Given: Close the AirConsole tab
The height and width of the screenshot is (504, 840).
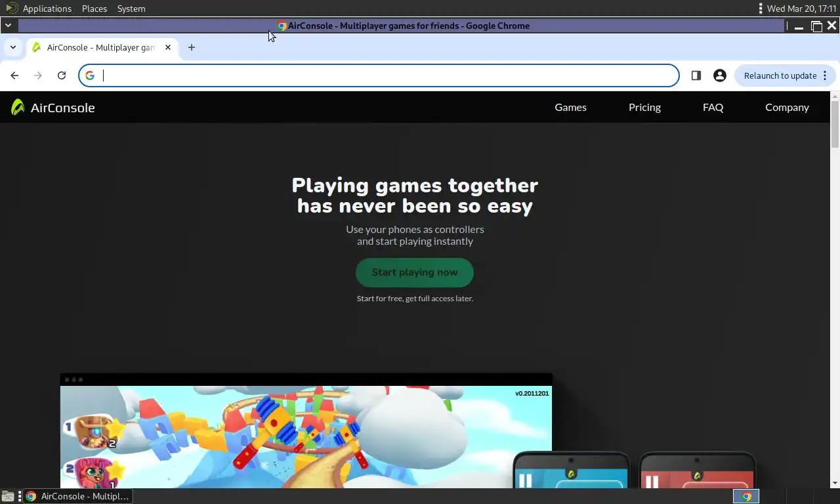Looking at the screenshot, I should [168, 47].
